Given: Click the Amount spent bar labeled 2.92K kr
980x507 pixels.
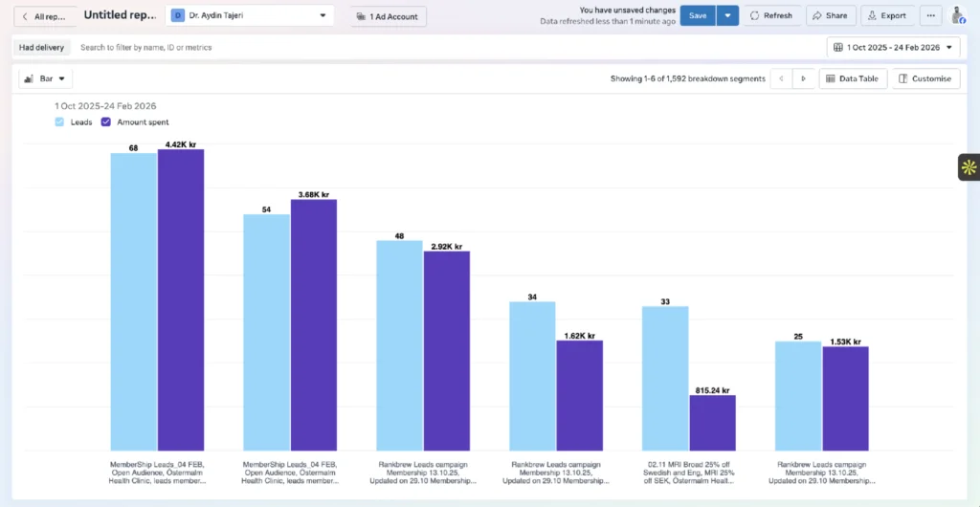Looking at the screenshot, I should tap(446, 351).
